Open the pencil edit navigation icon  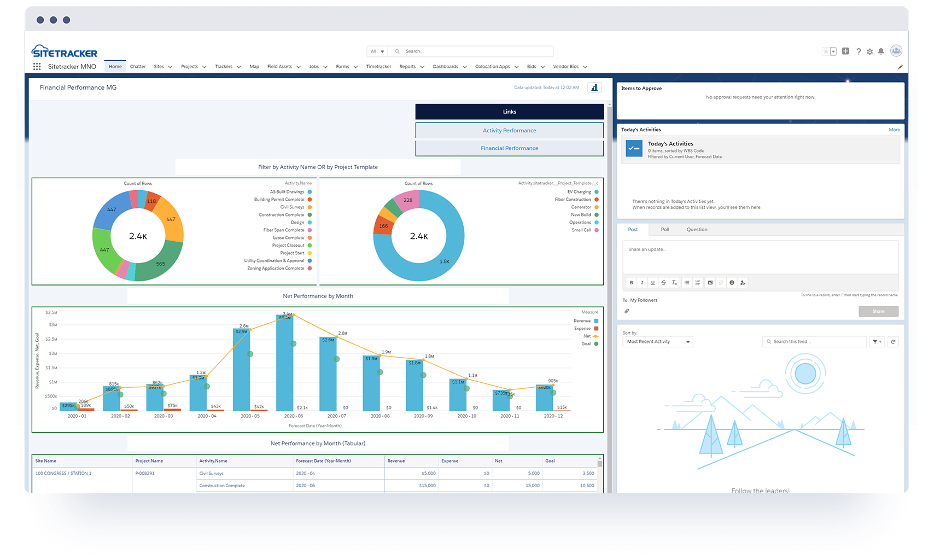[x=900, y=67]
